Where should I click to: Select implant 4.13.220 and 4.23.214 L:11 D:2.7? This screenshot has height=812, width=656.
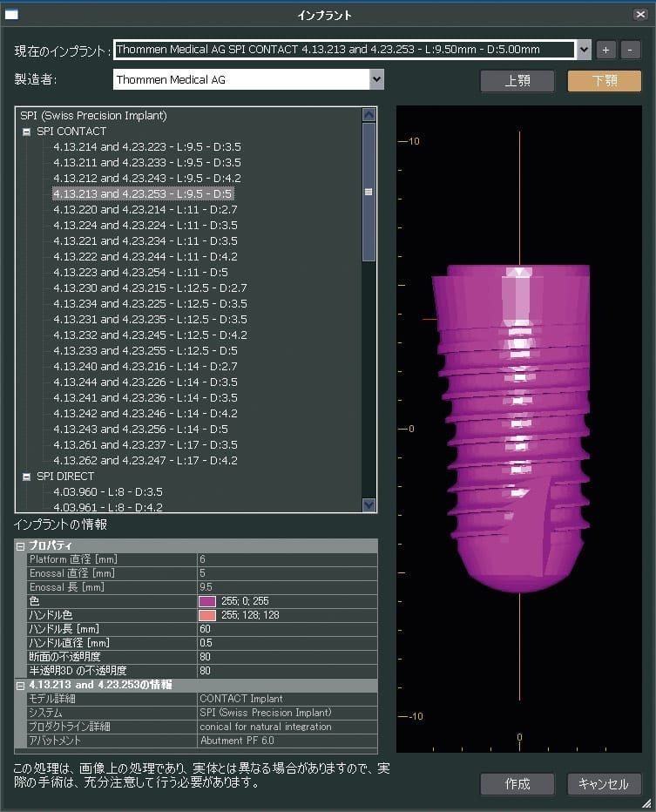(145, 210)
